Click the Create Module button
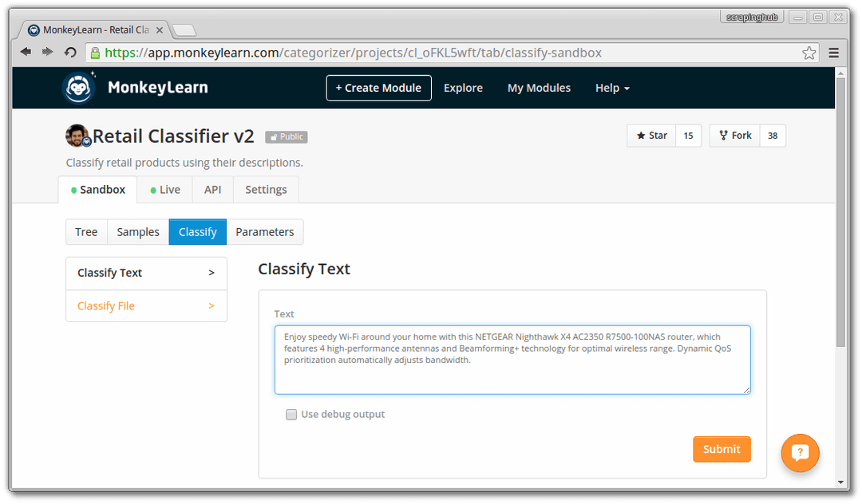Image resolution: width=862 pixels, height=504 pixels. 379,88
